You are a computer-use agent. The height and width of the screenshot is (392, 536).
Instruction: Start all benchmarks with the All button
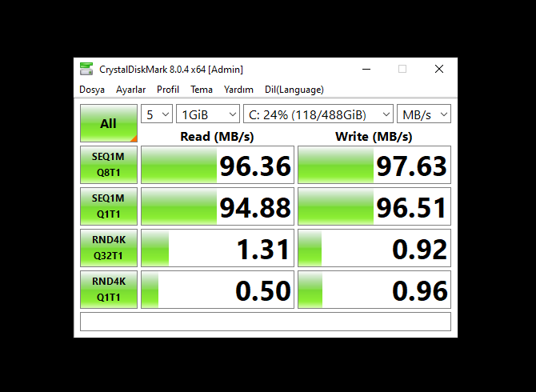tap(109, 123)
